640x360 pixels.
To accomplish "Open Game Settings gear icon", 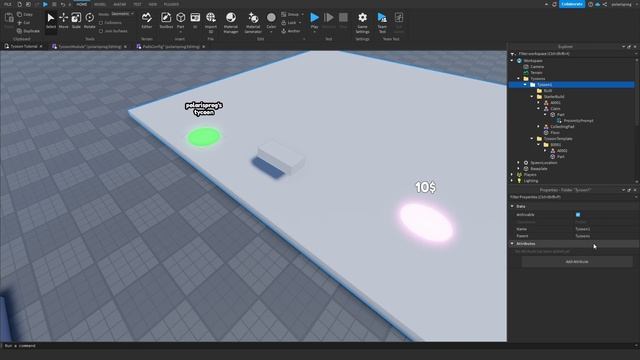I will pos(362,18).
